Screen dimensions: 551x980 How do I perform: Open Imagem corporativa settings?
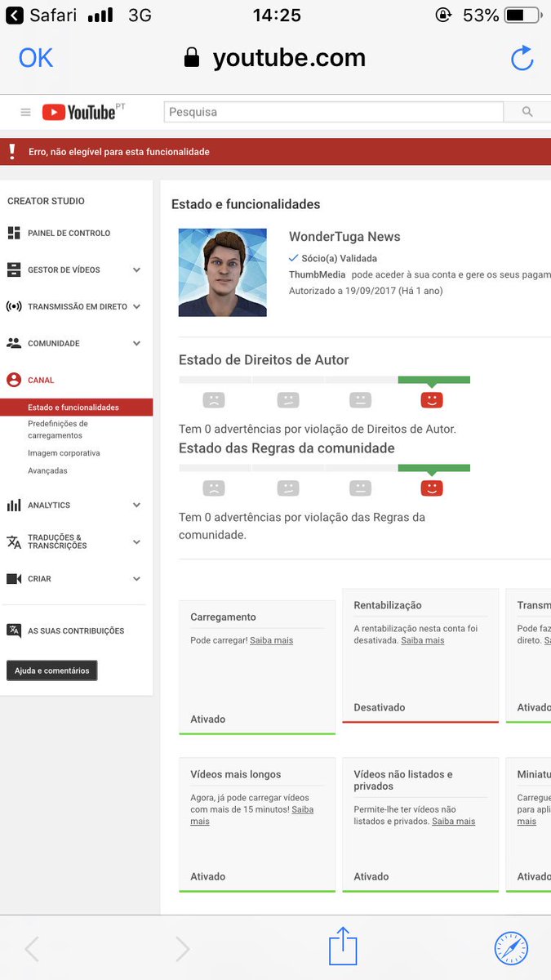click(64, 453)
